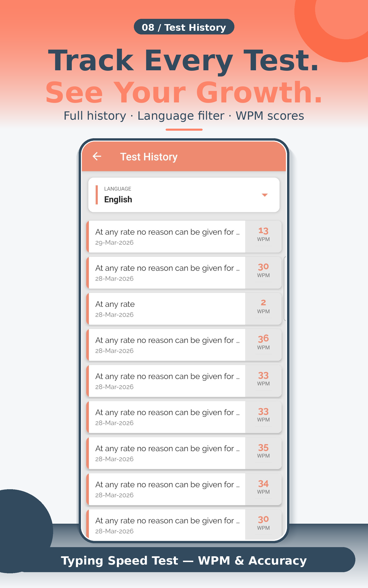Open the short "At any rate" test entry
Screen dimensions: 368x588
pyautogui.click(x=184, y=308)
